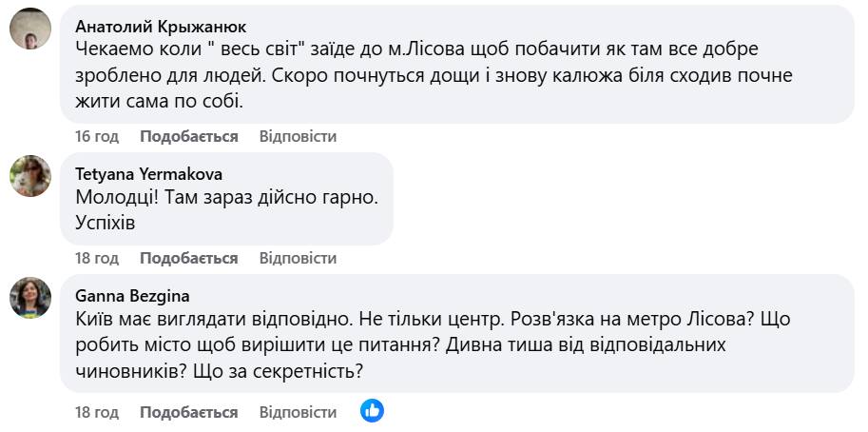Viewport: 868px width, 432px height.
Task: Reply to Анатолий Крыжанюк via Відповісти
Action: click(x=298, y=136)
